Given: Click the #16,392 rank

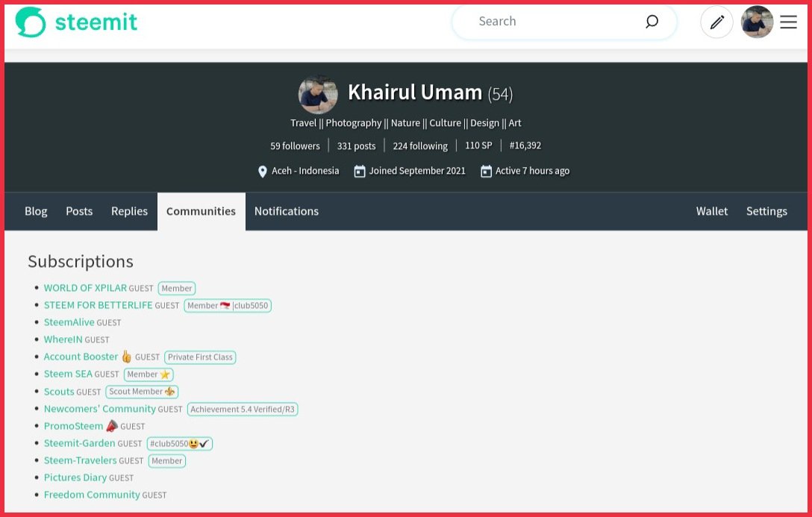Looking at the screenshot, I should [525, 145].
